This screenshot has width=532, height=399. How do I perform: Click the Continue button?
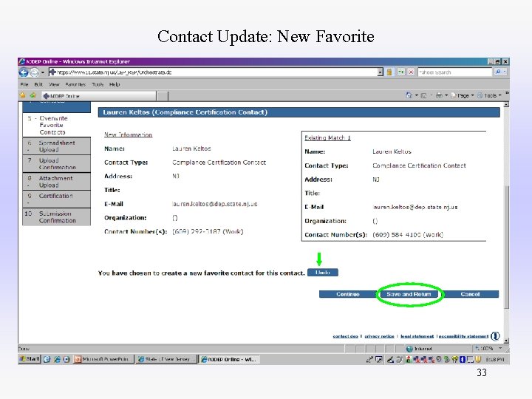(348, 294)
